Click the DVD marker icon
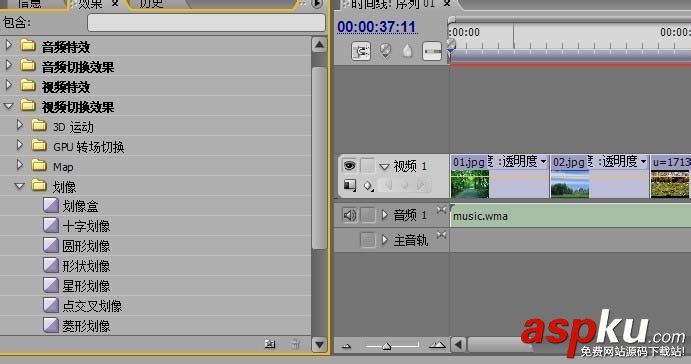The width and height of the screenshot is (691, 364). (386, 51)
